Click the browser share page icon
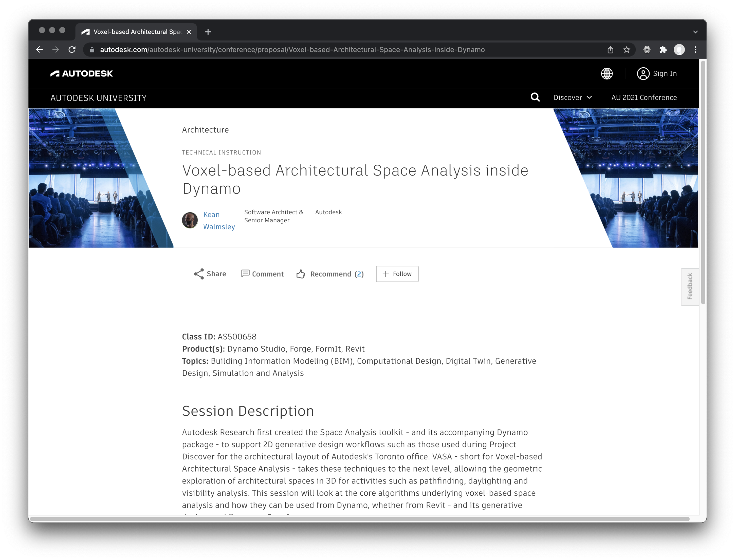The image size is (735, 560). click(610, 50)
